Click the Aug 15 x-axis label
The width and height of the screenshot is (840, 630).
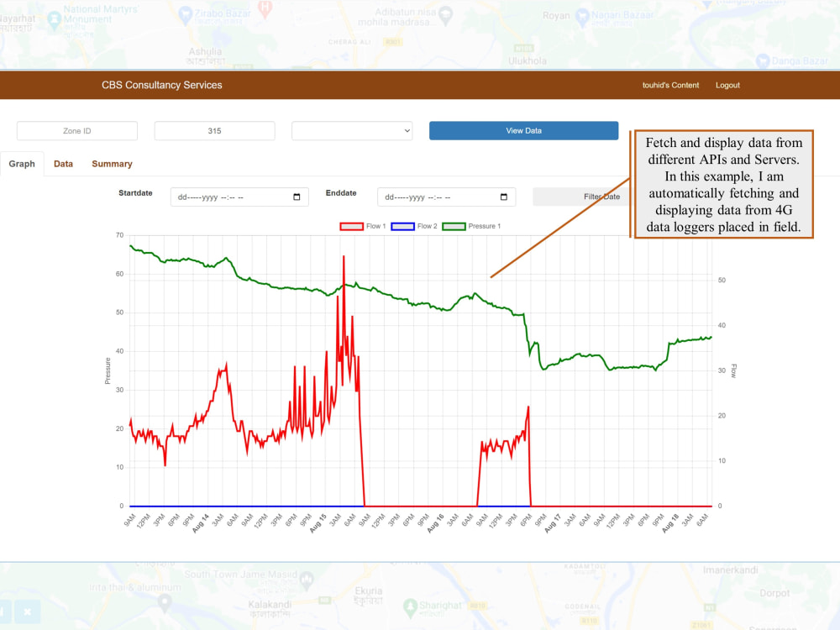pyautogui.click(x=318, y=523)
